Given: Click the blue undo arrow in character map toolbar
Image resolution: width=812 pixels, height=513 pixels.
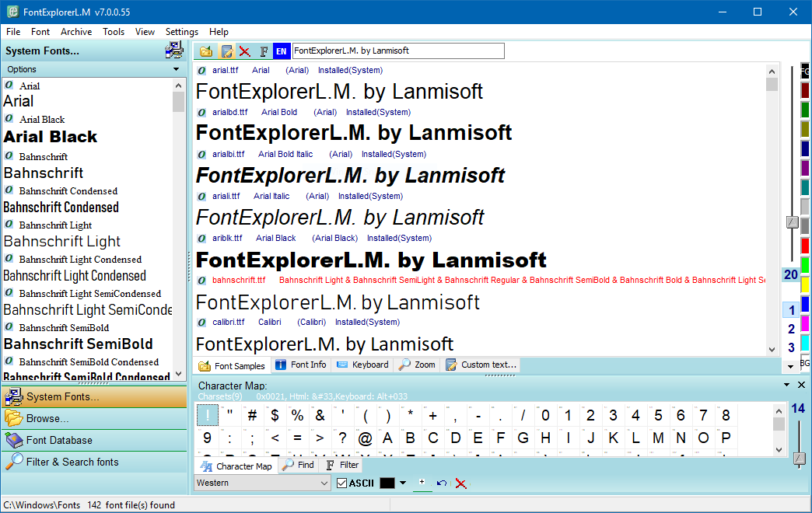Looking at the screenshot, I should tap(441, 483).
